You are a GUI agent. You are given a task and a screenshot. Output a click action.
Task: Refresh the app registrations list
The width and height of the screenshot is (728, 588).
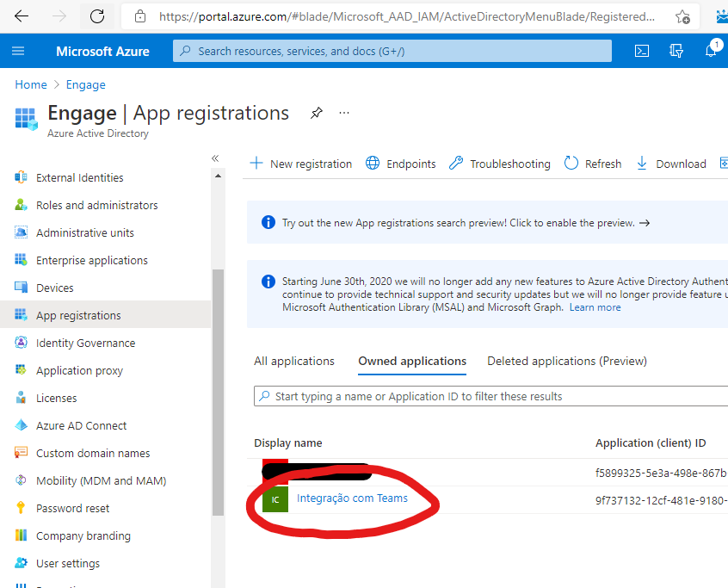pyautogui.click(x=592, y=164)
